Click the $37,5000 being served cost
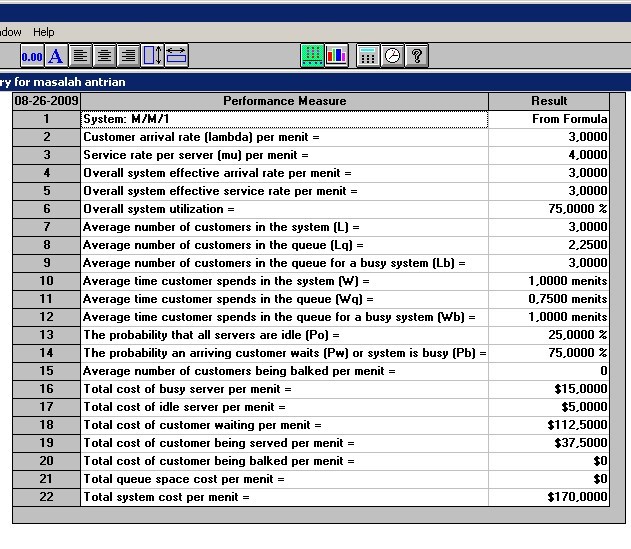This screenshot has width=631, height=549. [549, 443]
